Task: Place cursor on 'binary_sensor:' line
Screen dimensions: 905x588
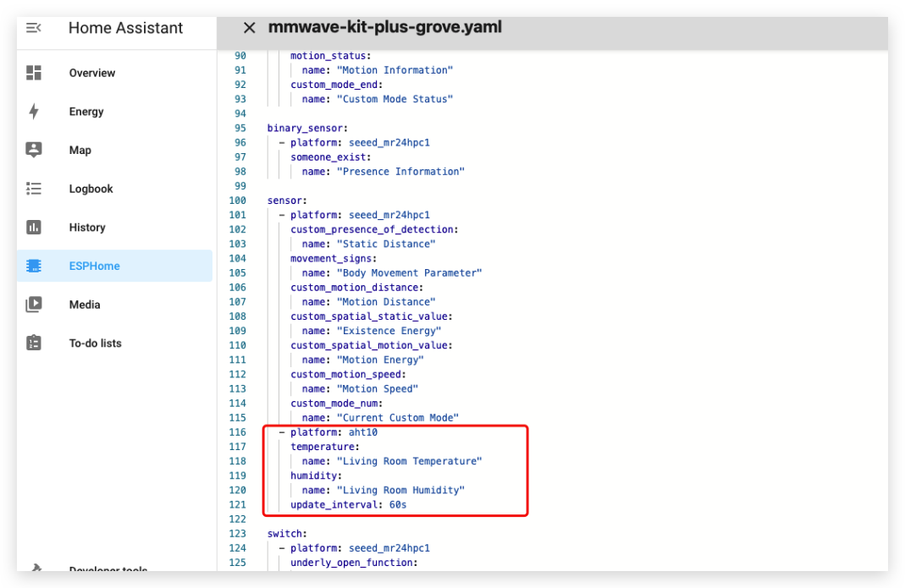Action: pos(307,128)
